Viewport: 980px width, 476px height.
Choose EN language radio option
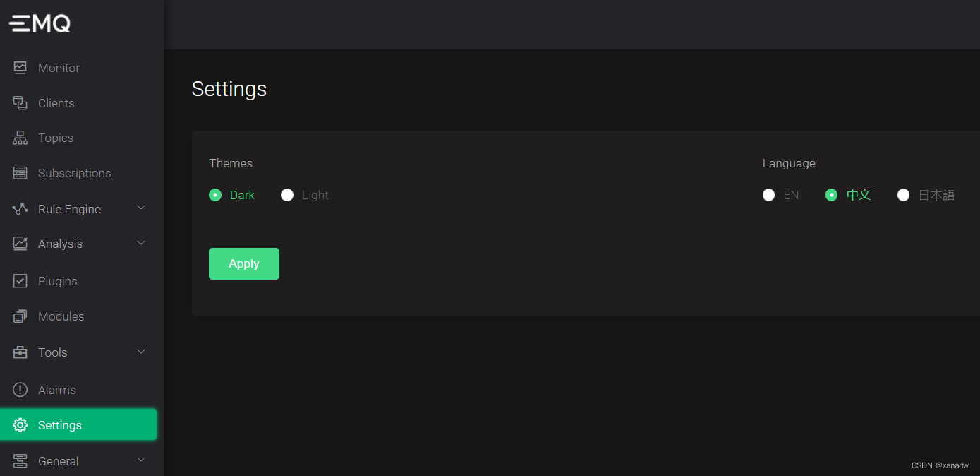[x=769, y=195]
